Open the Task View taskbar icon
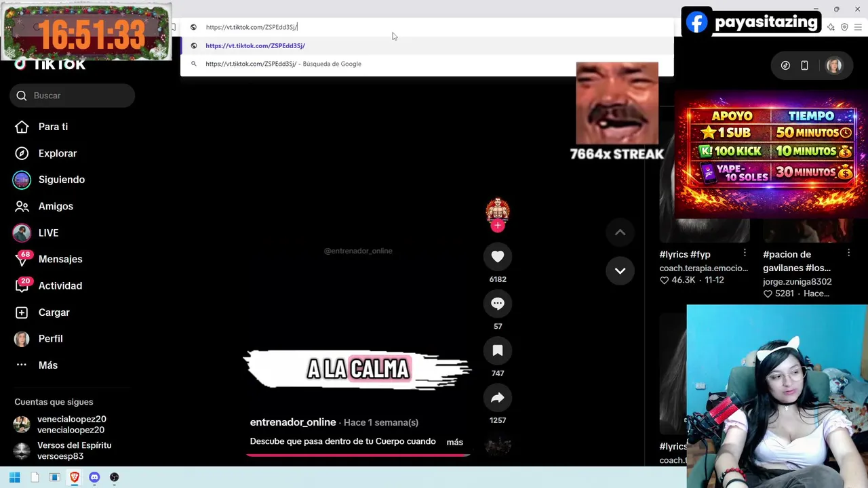 point(55,477)
